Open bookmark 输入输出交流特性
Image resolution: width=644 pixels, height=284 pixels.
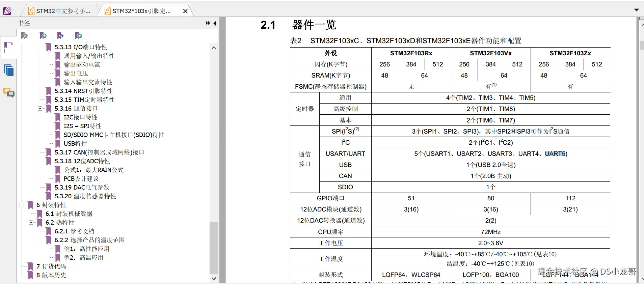pos(88,82)
